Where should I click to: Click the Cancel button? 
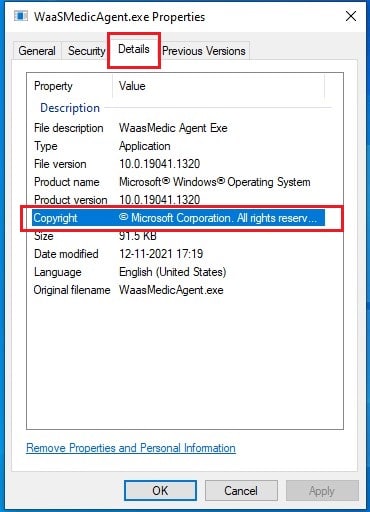(241, 491)
